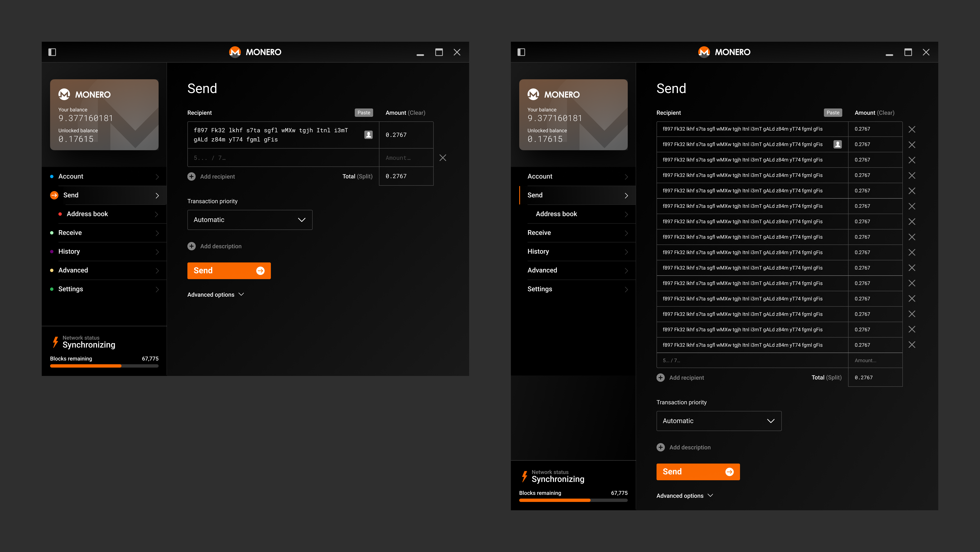This screenshot has width=980, height=552.
Task: Click Monero balance card in right window
Action: pos(573,115)
